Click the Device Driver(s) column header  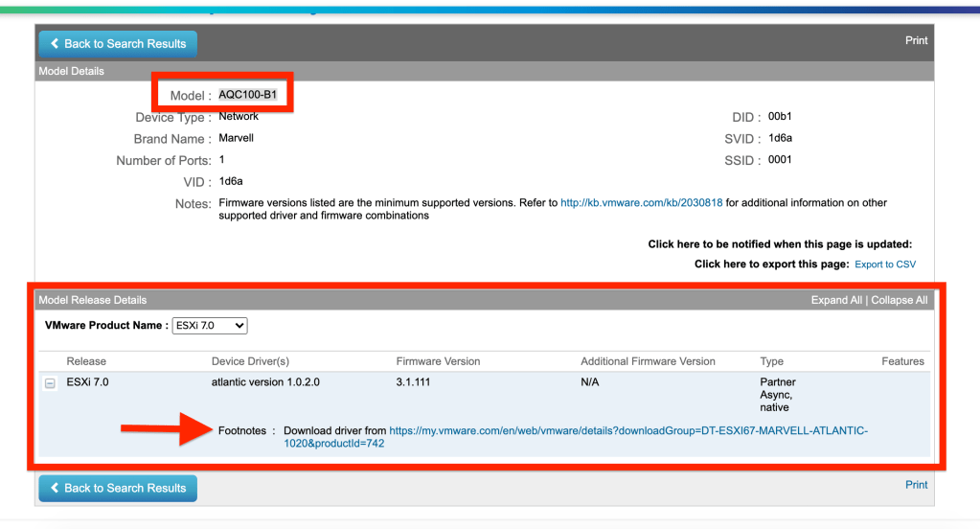(250, 361)
